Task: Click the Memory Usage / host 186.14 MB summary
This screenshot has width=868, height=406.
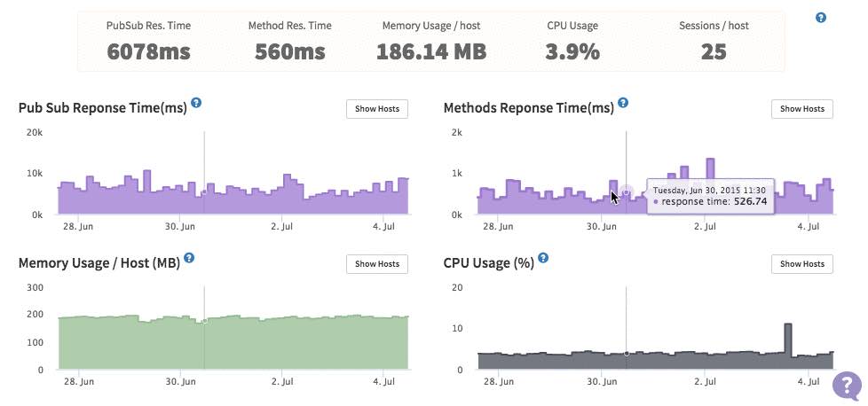Action: pyautogui.click(x=431, y=41)
